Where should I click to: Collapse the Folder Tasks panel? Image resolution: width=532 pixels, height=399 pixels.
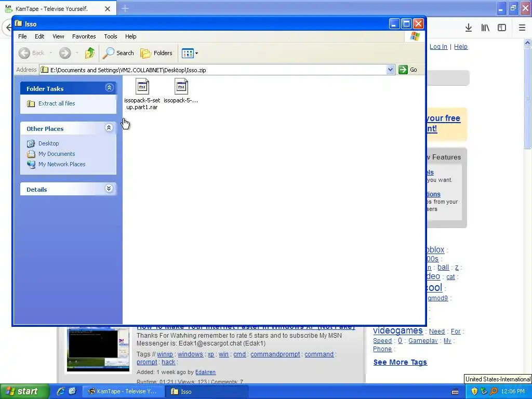109,88
